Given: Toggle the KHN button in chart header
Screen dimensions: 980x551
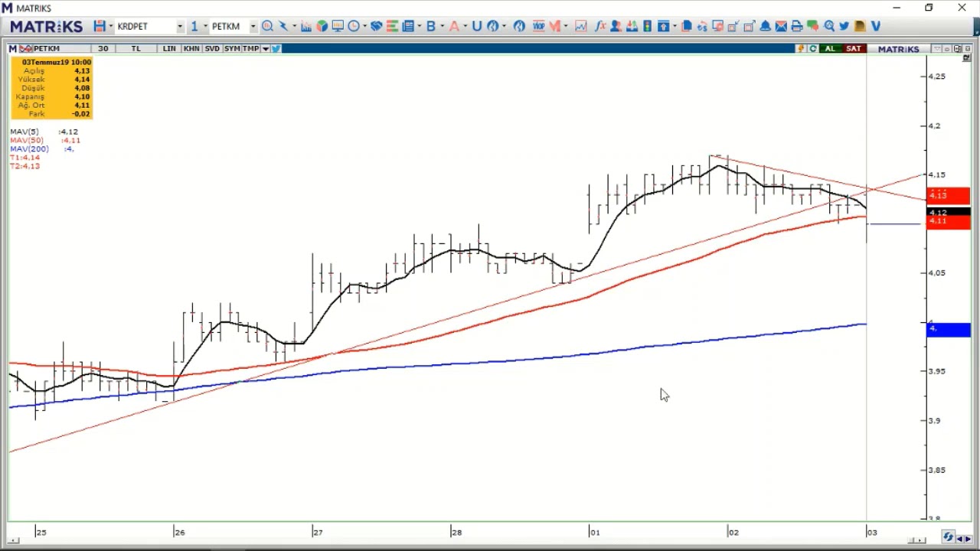Looking at the screenshot, I should coord(191,48).
